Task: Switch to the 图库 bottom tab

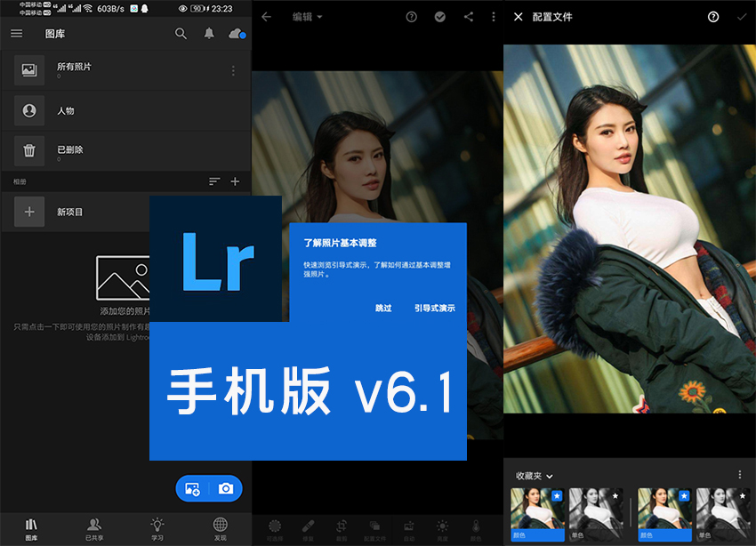Action: pyautogui.click(x=31, y=529)
